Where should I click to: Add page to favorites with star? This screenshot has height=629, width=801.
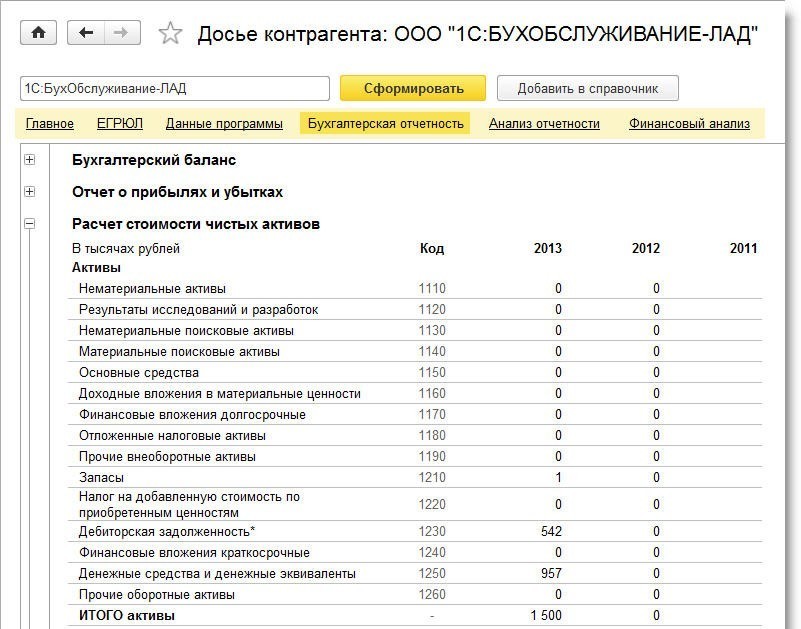[171, 34]
